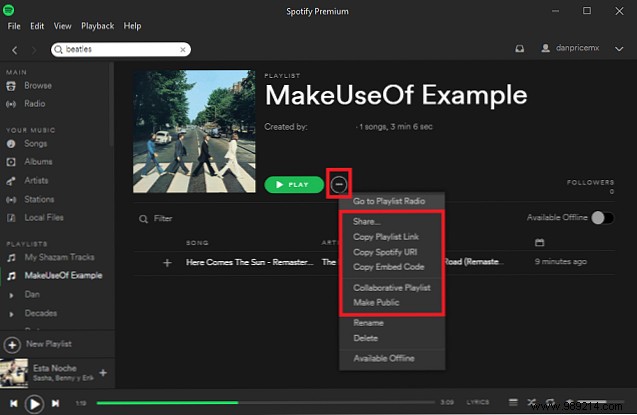The height and width of the screenshot is (415, 637).
Task: Sort by the SONG column header
Action: 197,243
